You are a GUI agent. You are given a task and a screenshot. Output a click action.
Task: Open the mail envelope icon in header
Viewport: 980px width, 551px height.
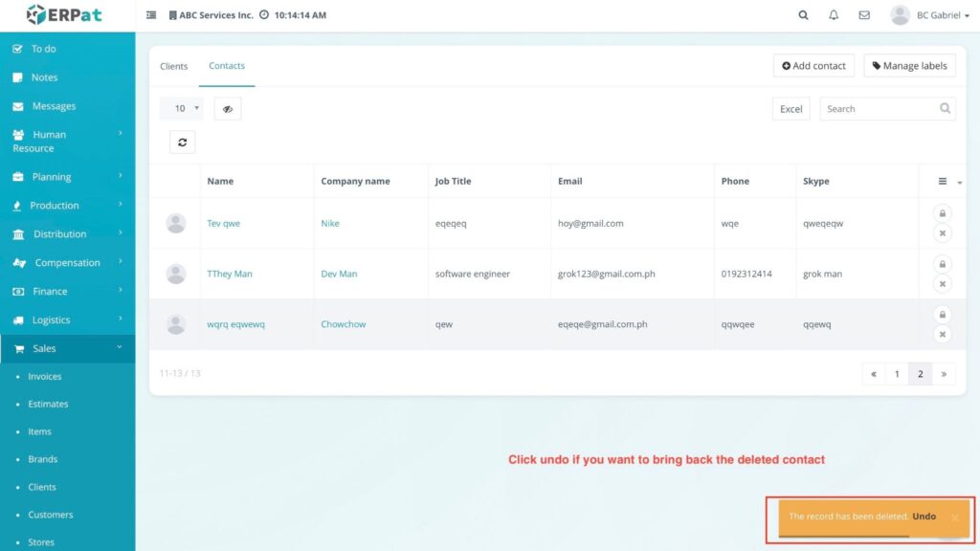pos(864,15)
